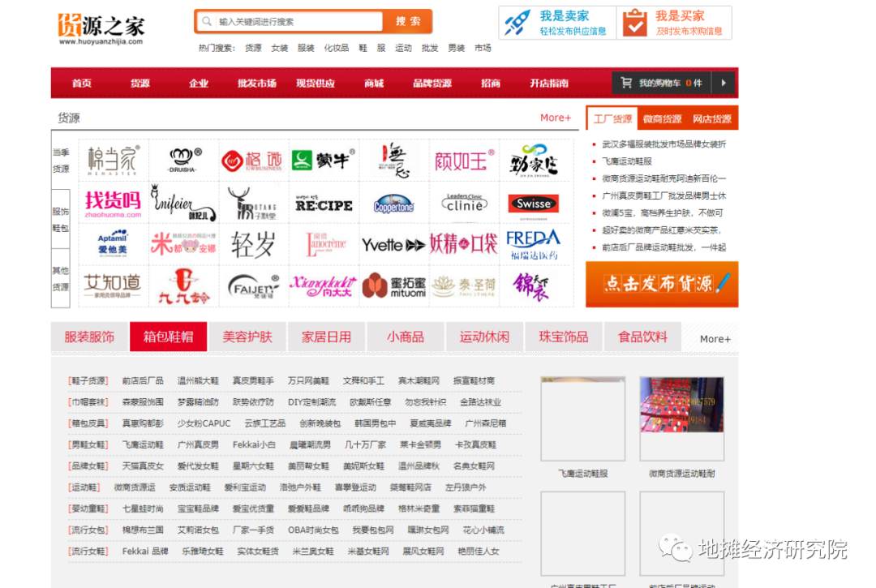The height and width of the screenshot is (588, 876).
Task: Expand the arrow beside the shopping cart
Action: point(724,83)
